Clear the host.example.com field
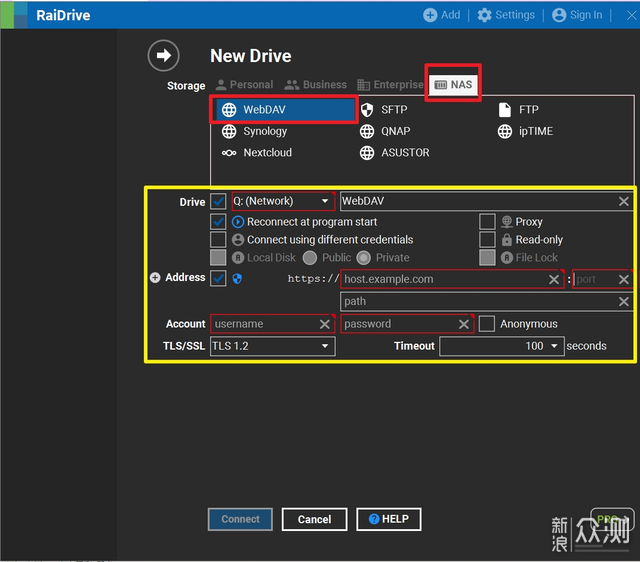Viewport: 640px width, 562px height. point(554,280)
